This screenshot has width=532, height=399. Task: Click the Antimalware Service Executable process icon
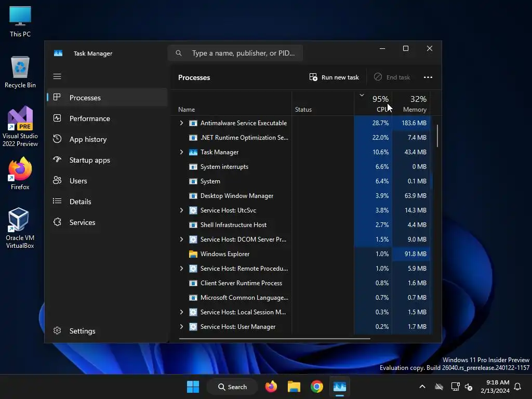(193, 123)
